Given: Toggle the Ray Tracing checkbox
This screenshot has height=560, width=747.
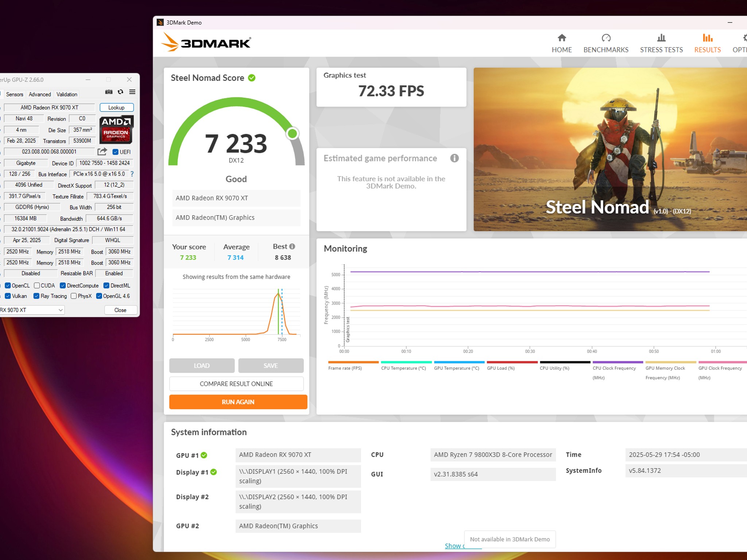Looking at the screenshot, I should point(36,296).
